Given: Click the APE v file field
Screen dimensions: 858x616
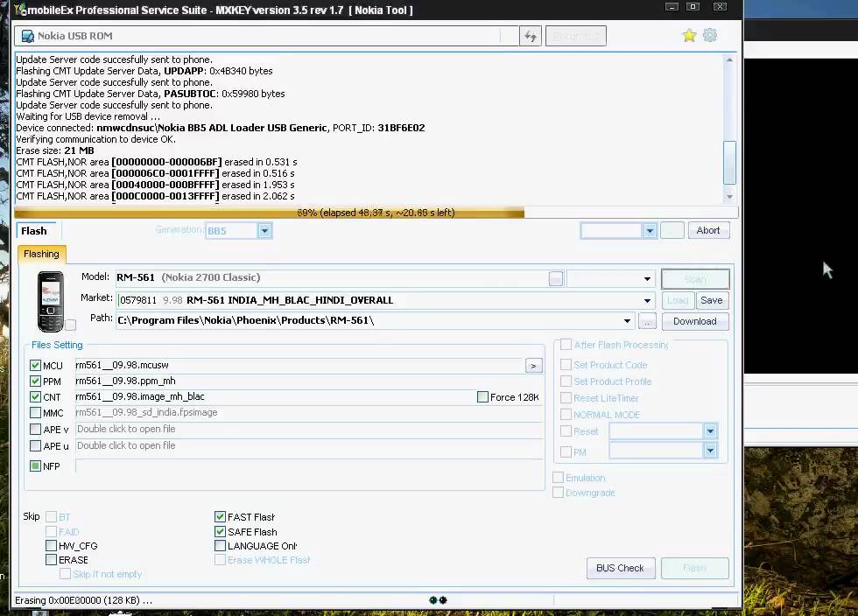Looking at the screenshot, I should pyautogui.click(x=309, y=430).
